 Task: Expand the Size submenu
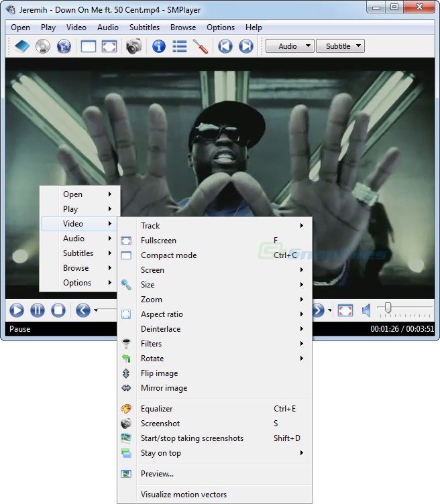215,285
